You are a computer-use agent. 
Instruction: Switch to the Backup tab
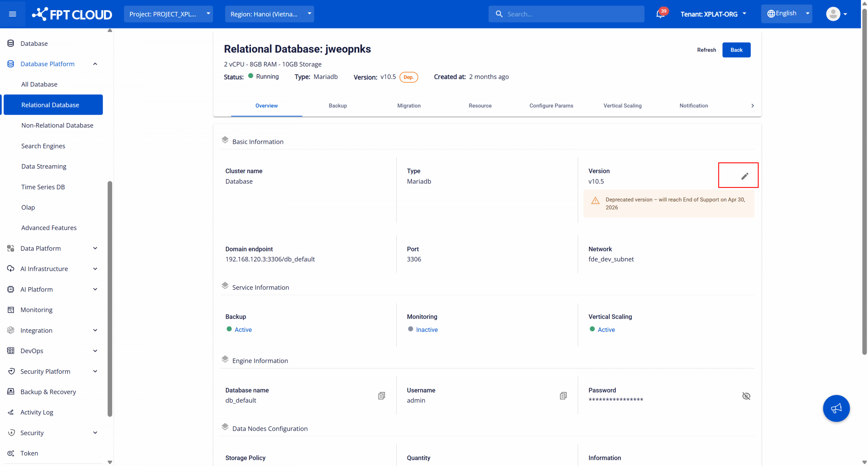337,106
